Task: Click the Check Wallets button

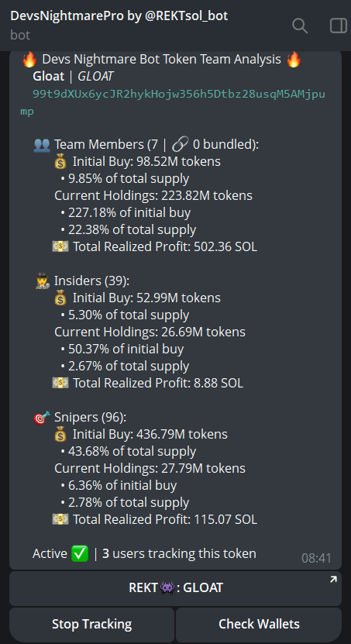Action: tap(259, 625)
